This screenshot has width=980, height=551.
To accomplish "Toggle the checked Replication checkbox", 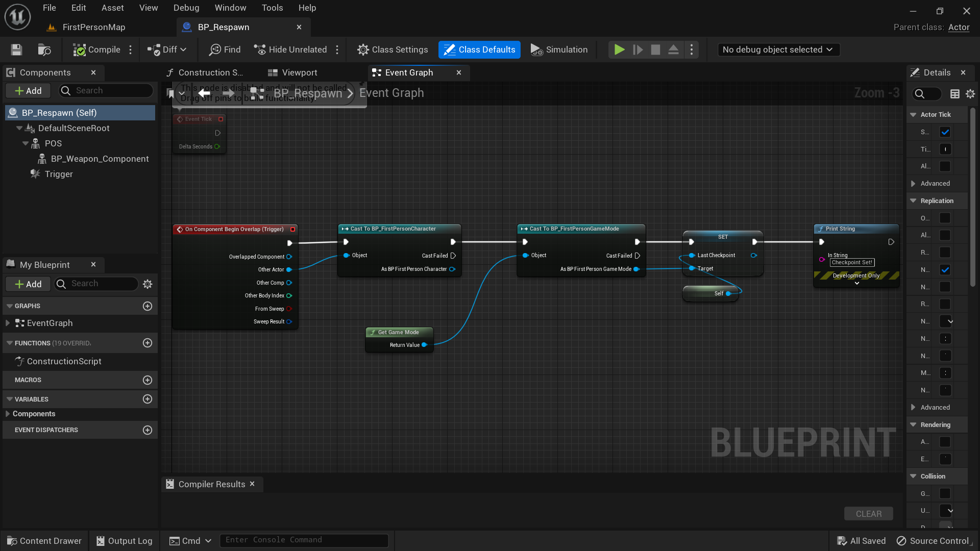I will tap(945, 269).
